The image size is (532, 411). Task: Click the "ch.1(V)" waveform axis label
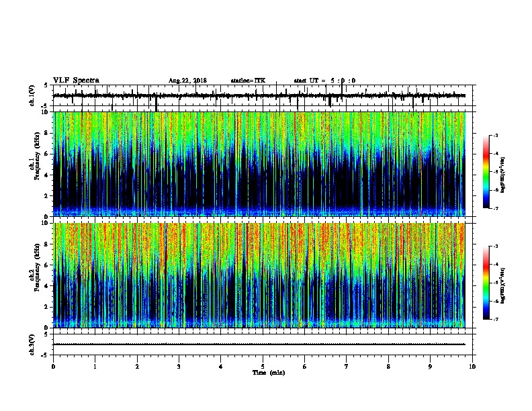[x=32, y=95]
